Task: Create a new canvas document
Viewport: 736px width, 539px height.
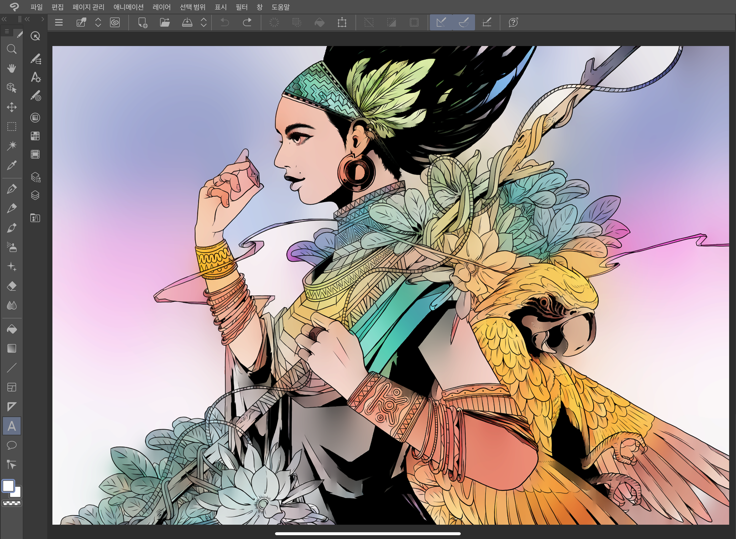Action: click(142, 23)
